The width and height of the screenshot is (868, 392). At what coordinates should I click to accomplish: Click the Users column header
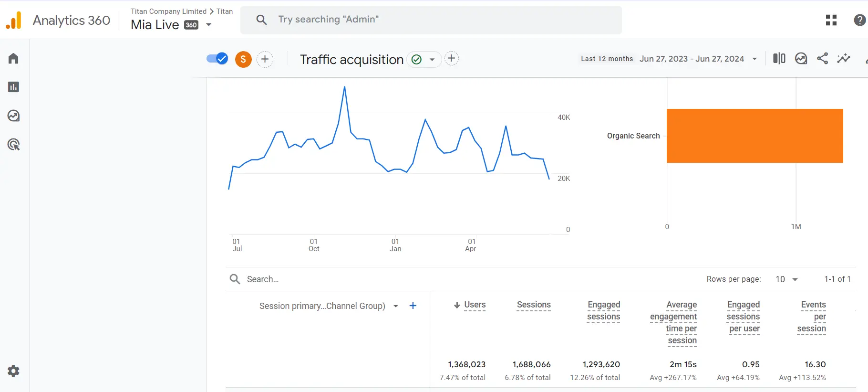pos(475,305)
